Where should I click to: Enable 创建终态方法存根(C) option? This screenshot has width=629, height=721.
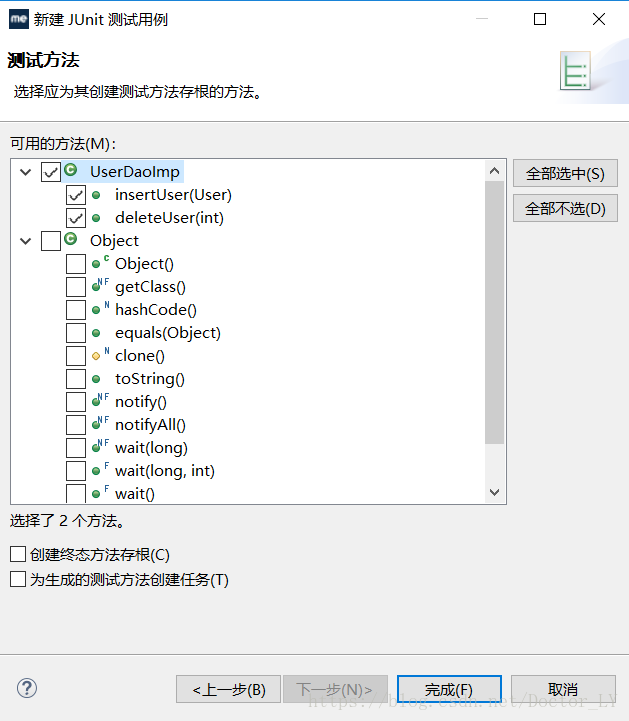coord(18,555)
